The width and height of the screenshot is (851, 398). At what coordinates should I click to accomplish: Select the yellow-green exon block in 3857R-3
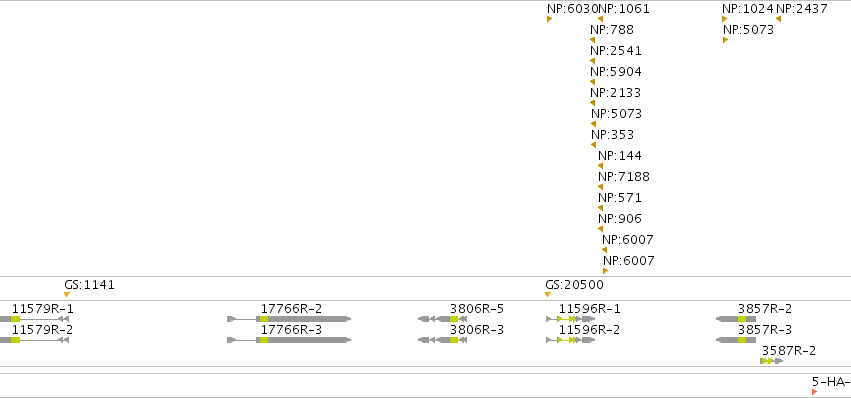pos(742,340)
